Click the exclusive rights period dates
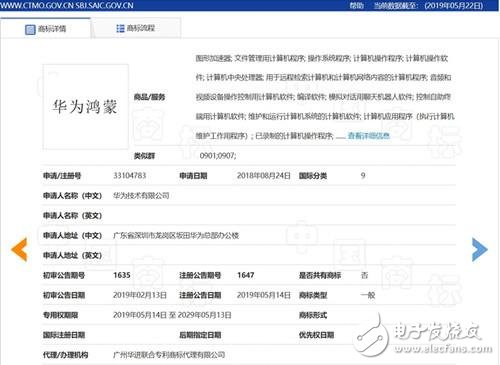 click(x=172, y=315)
